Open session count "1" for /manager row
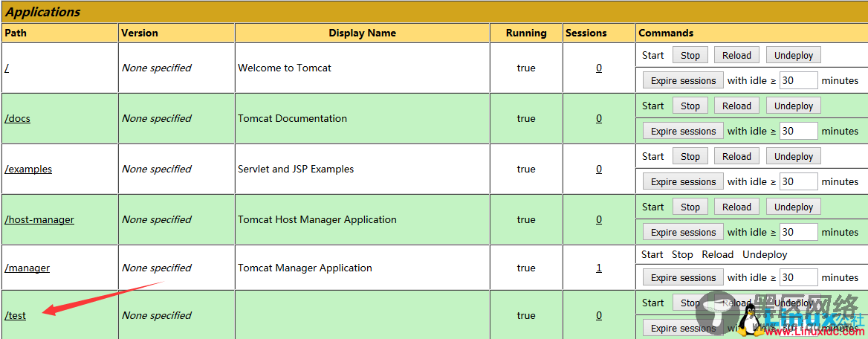Image resolution: width=868 pixels, height=339 pixels. (x=599, y=268)
